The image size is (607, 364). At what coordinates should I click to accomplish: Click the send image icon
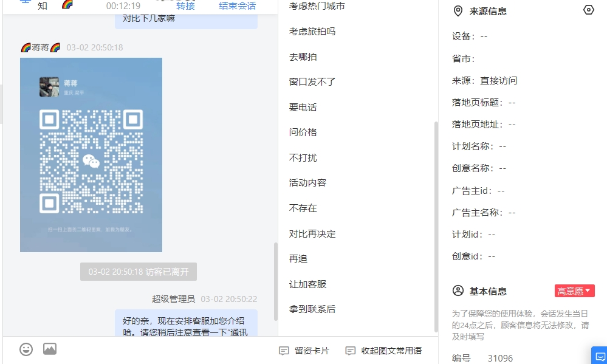[x=50, y=349]
